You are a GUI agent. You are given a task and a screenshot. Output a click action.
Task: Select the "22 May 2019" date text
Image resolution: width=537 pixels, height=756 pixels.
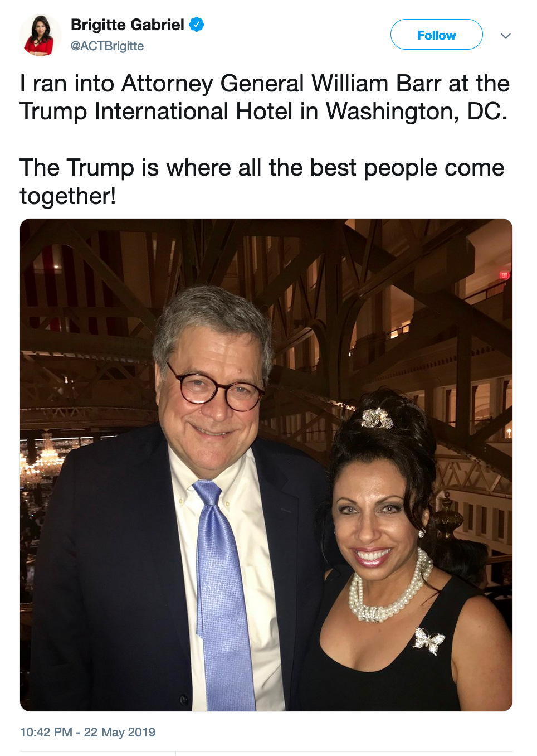point(120,732)
